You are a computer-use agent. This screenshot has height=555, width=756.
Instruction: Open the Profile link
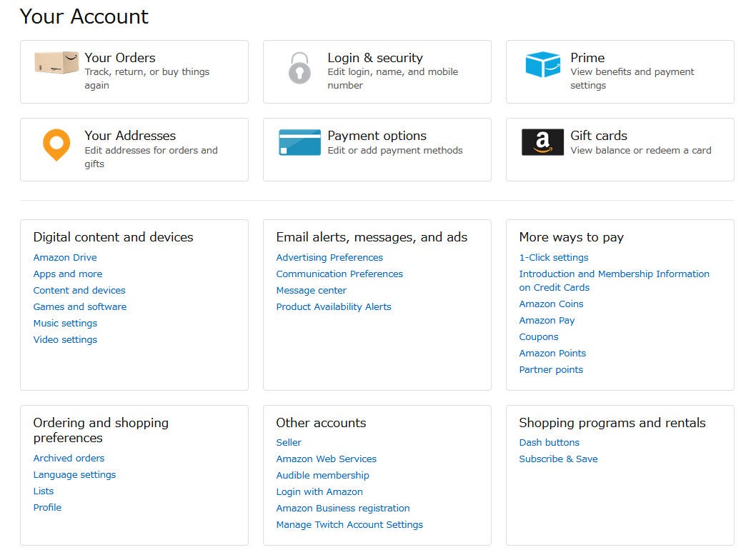(x=47, y=507)
